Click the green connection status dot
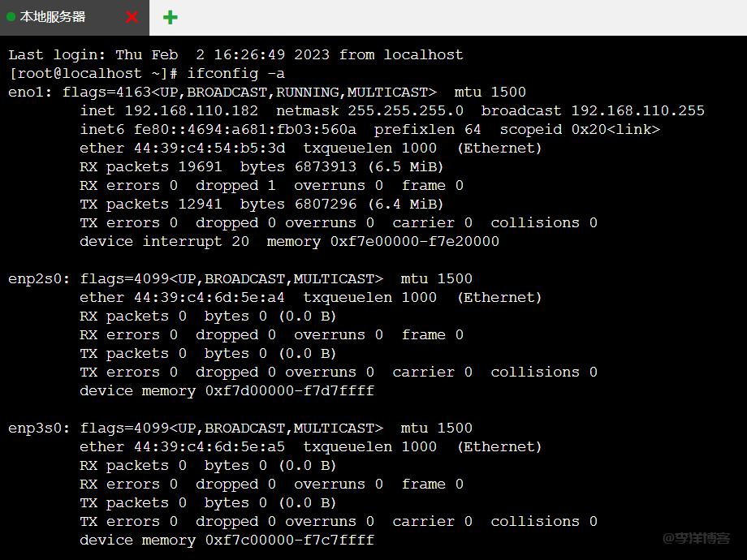The image size is (747, 560). pyautogui.click(x=11, y=17)
